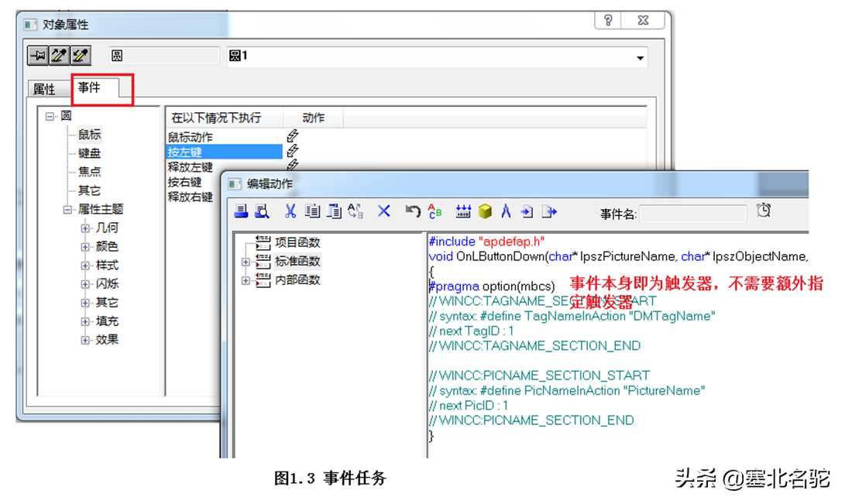Select 焦点 in the event tree
Screen dimensions: 845x504
point(90,172)
